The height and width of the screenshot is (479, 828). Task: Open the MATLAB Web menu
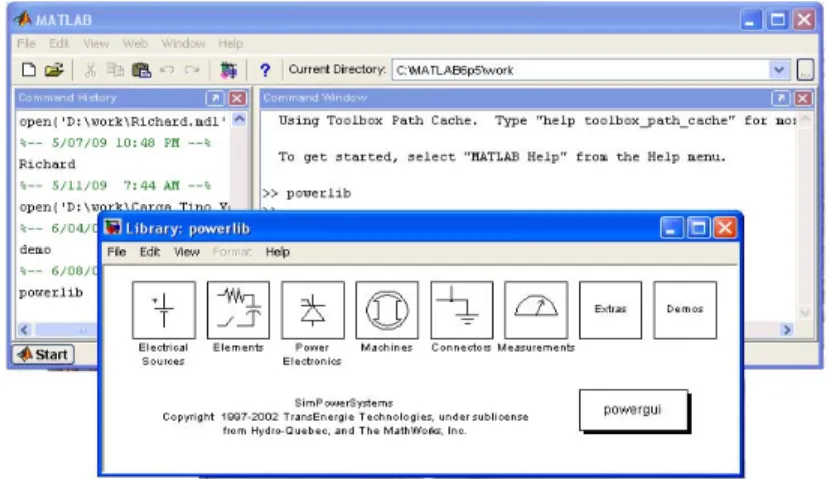pyautogui.click(x=135, y=43)
